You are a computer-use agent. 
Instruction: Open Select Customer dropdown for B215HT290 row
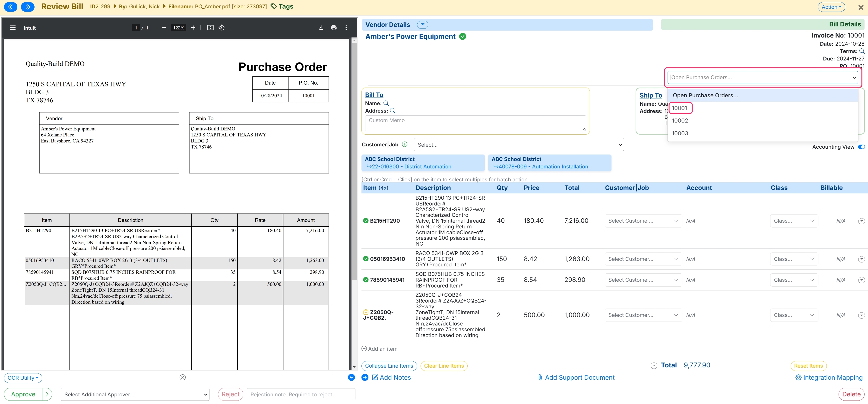click(643, 221)
